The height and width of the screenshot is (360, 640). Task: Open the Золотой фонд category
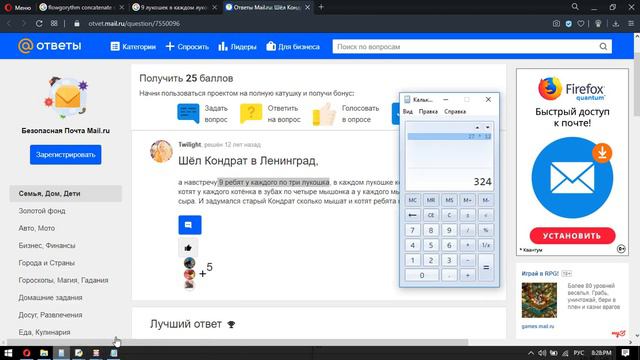(42, 211)
